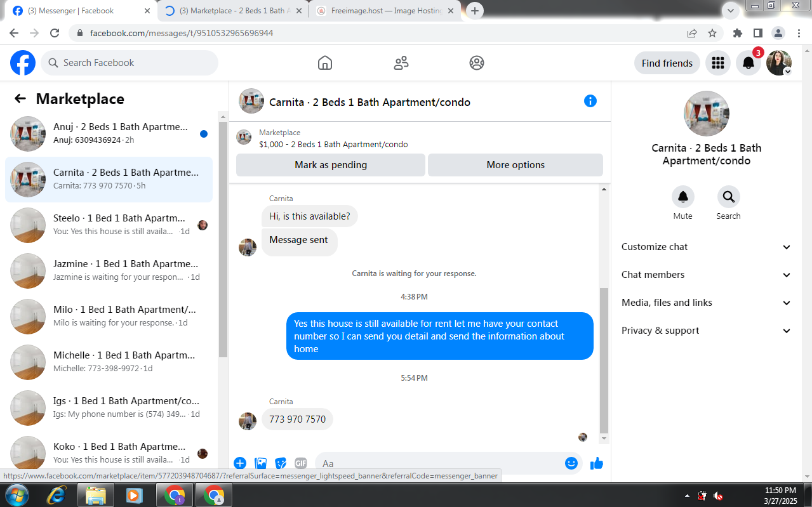
Task: Open the Facebook menu grid icon
Action: click(x=718, y=63)
